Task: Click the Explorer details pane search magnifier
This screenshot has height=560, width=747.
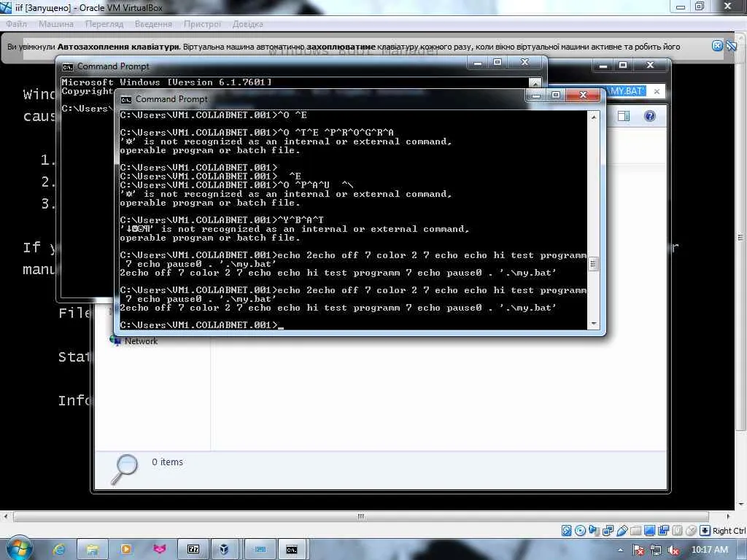Action: (124, 469)
